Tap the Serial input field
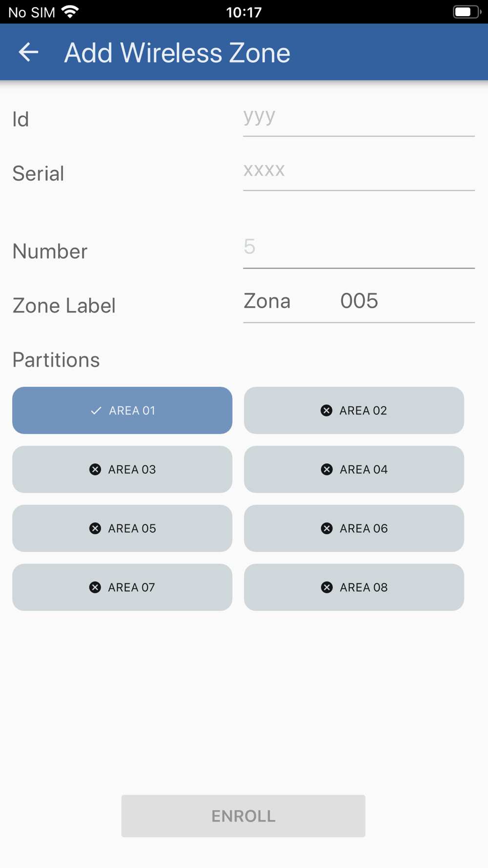The height and width of the screenshot is (868, 488). click(359, 172)
